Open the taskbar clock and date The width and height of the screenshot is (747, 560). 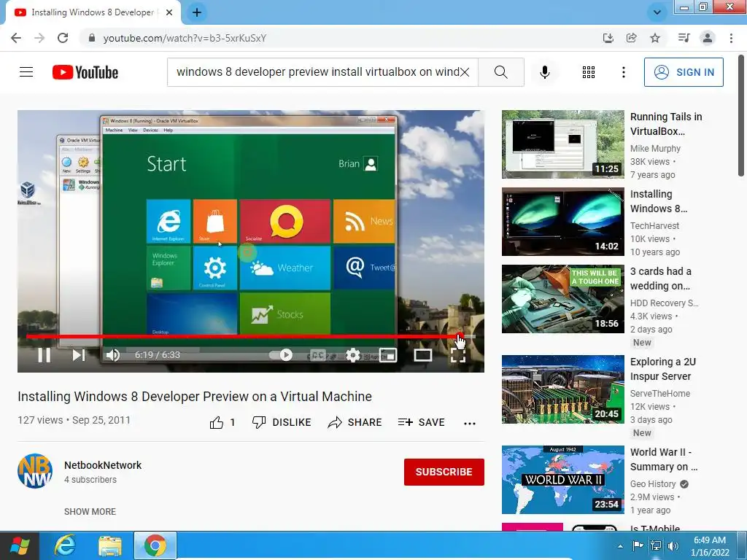point(710,546)
